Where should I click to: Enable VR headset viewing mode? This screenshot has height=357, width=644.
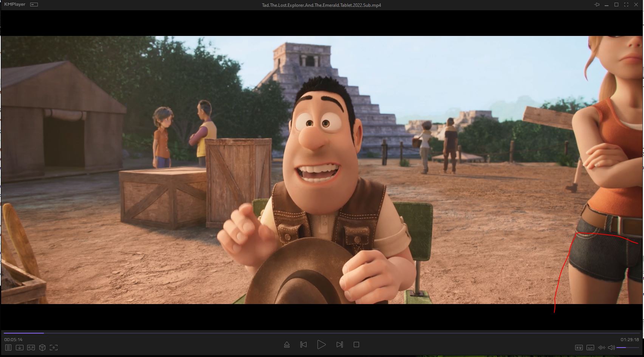coord(31,348)
